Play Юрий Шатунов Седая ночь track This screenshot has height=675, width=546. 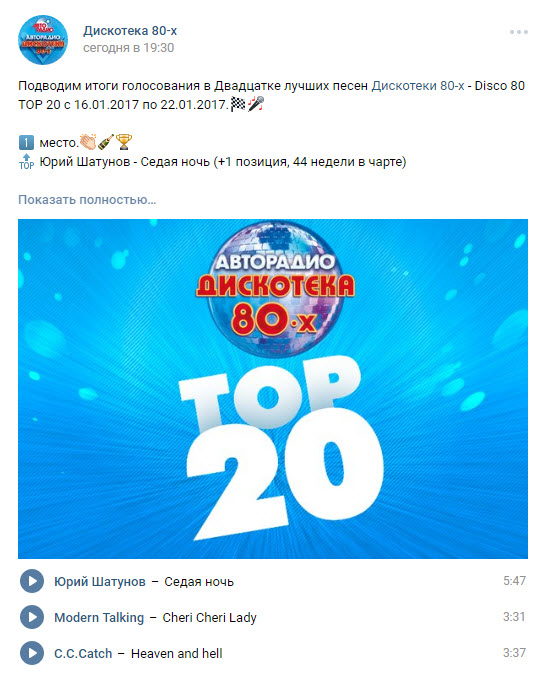(32, 581)
